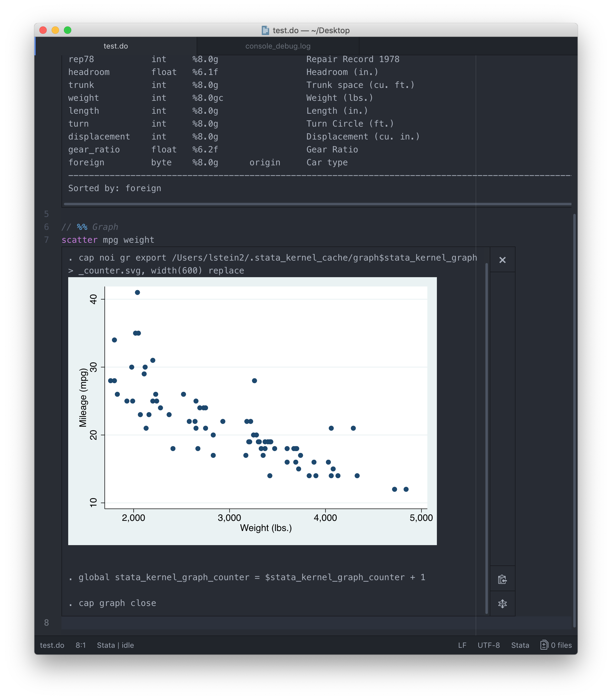Viewport: 612px width, 700px height.
Task: Click line number 7 in the gutter
Action: pos(46,239)
